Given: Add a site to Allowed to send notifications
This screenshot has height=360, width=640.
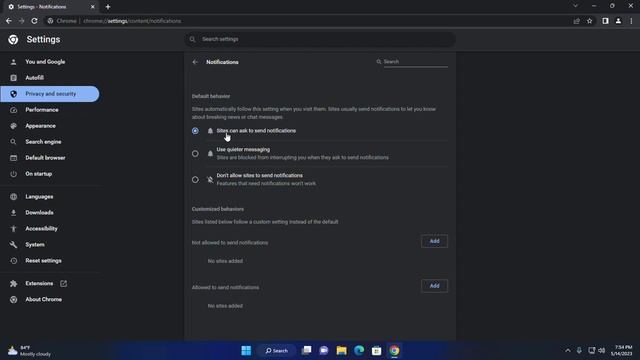Looking at the screenshot, I should click(x=434, y=286).
